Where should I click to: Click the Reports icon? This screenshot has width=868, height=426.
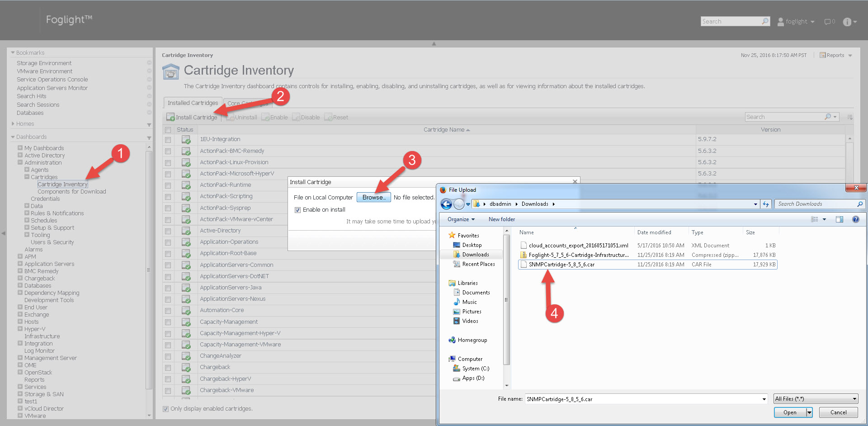pos(823,55)
